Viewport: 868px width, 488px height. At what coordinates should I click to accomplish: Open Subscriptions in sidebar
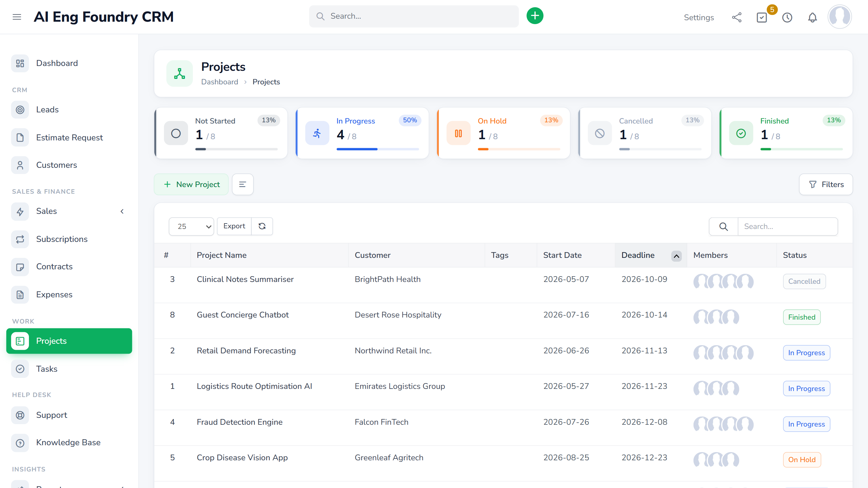(x=69, y=239)
